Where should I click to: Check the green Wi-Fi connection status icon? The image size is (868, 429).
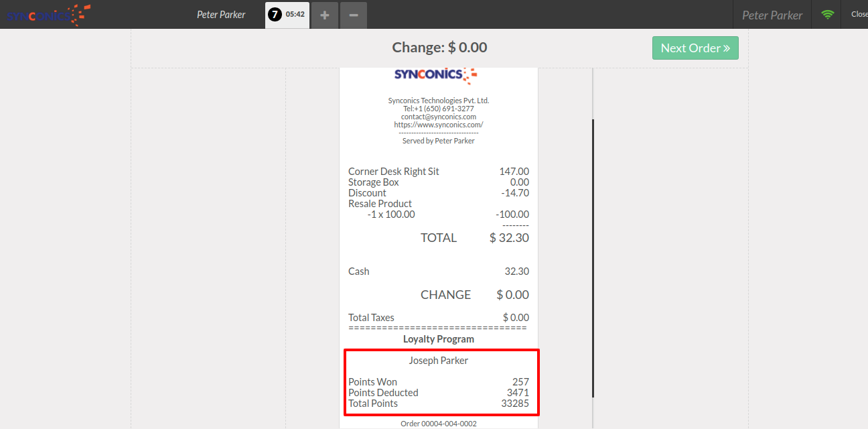(x=828, y=14)
